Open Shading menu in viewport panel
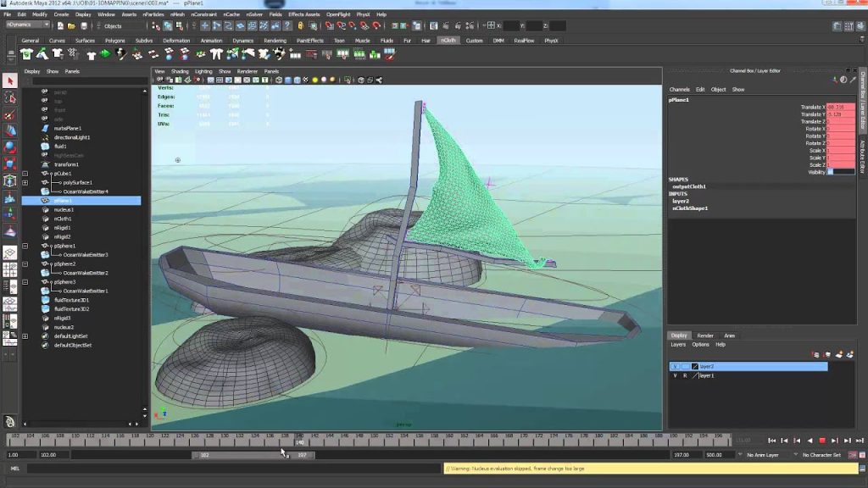868x488 pixels. pyautogui.click(x=180, y=71)
